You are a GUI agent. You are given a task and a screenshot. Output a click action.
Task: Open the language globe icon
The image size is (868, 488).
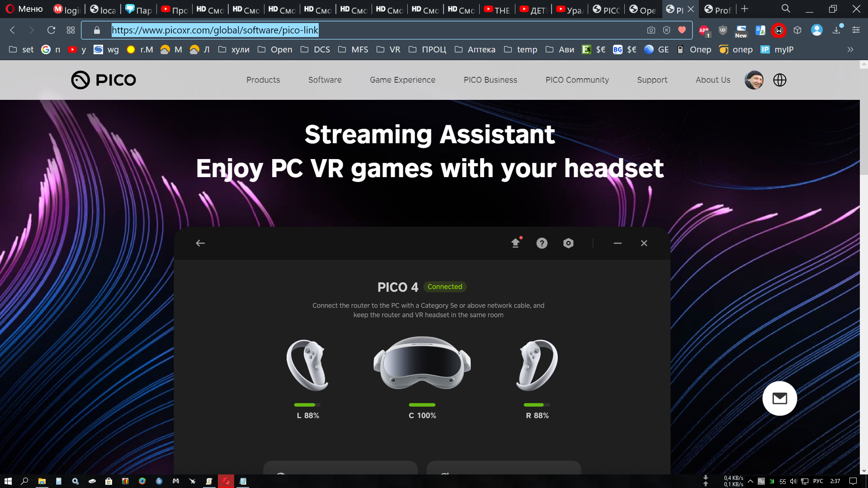pos(779,80)
